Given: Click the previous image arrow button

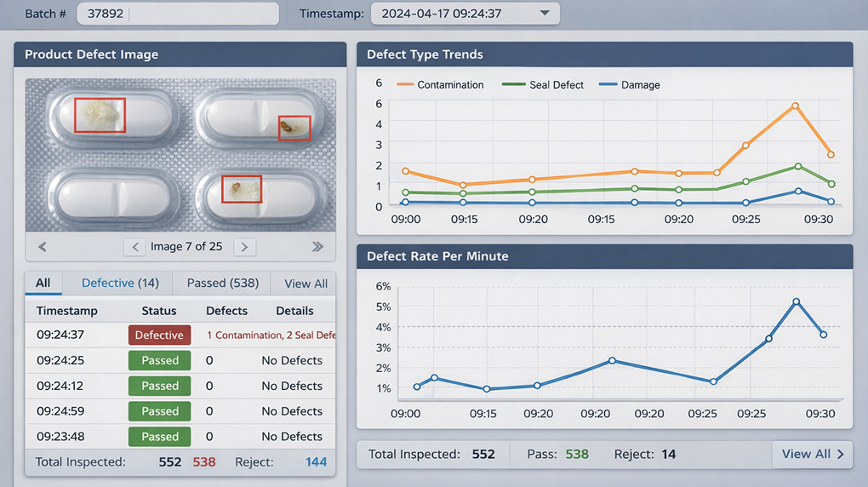Looking at the screenshot, I should coord(134,247).
